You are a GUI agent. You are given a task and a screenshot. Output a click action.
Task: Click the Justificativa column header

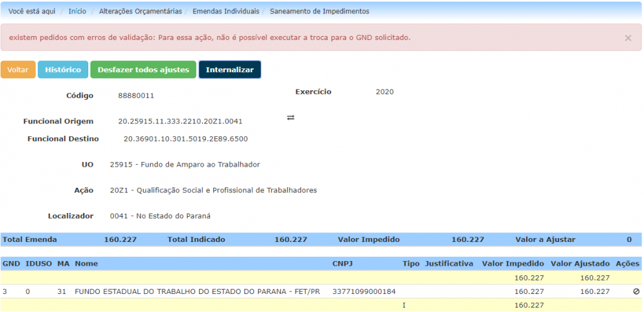tap(449, 264)
